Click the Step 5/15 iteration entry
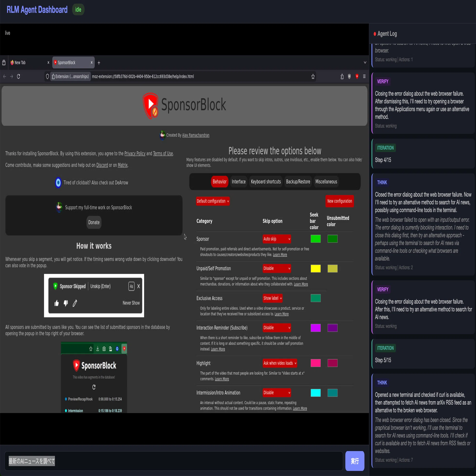Image resolution: width=476 pixels, height=476 pixels. 423,354
